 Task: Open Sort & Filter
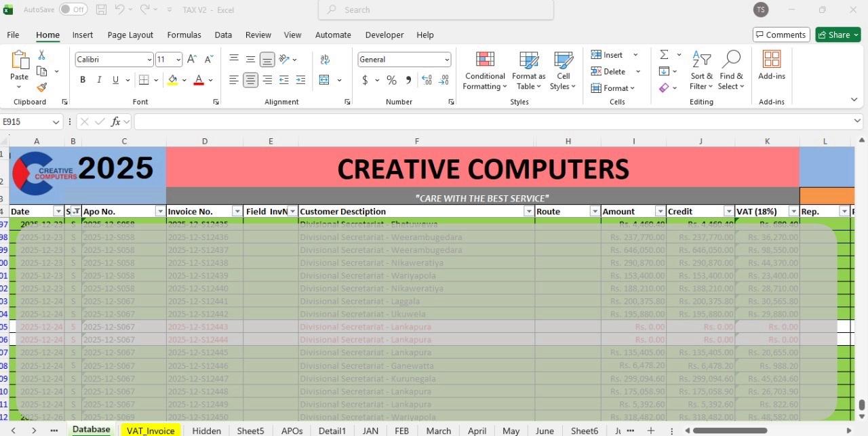702,71
